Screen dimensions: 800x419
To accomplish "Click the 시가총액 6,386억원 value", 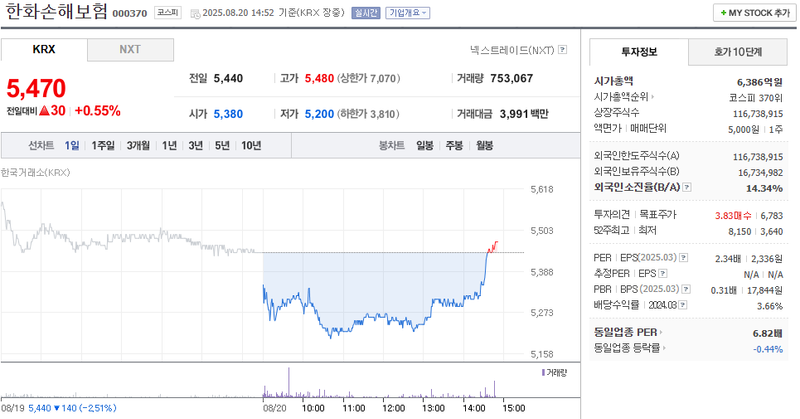I will pyautogui.click(x=760, y=82).
